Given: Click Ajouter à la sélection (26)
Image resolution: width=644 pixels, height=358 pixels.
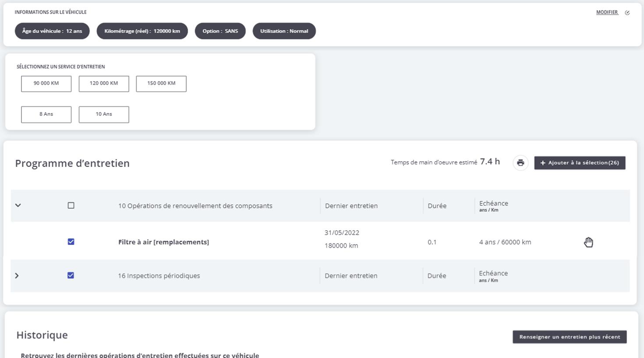Looking at the screenshot, I should click(580, 163).
